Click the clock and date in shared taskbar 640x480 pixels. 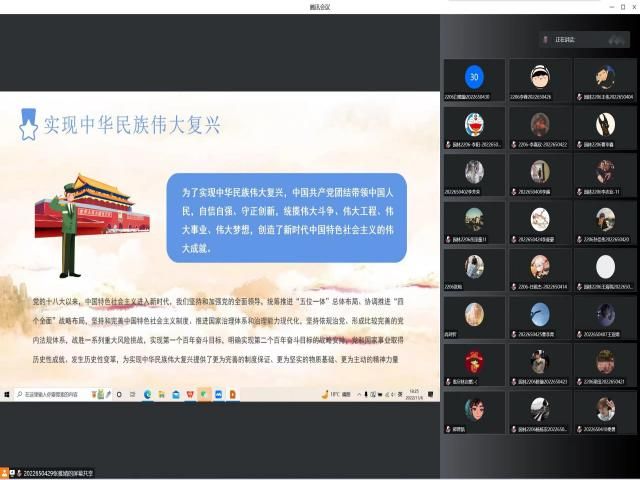[414, 394]
